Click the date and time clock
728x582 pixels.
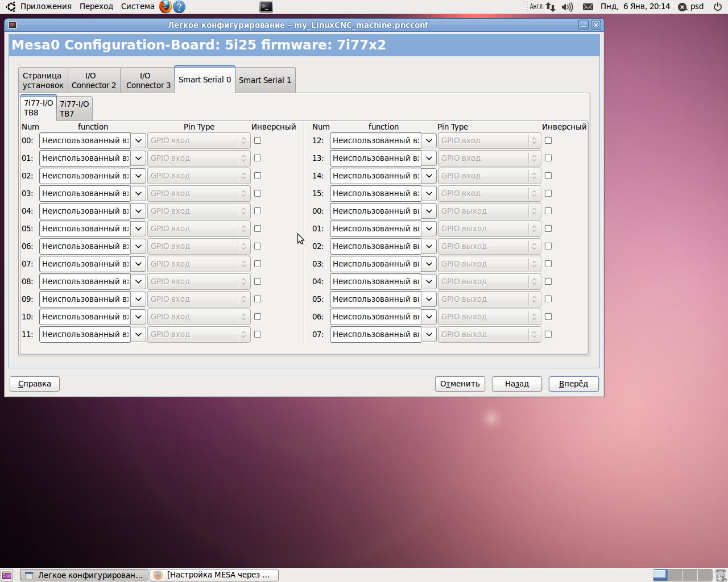(635, 7)
